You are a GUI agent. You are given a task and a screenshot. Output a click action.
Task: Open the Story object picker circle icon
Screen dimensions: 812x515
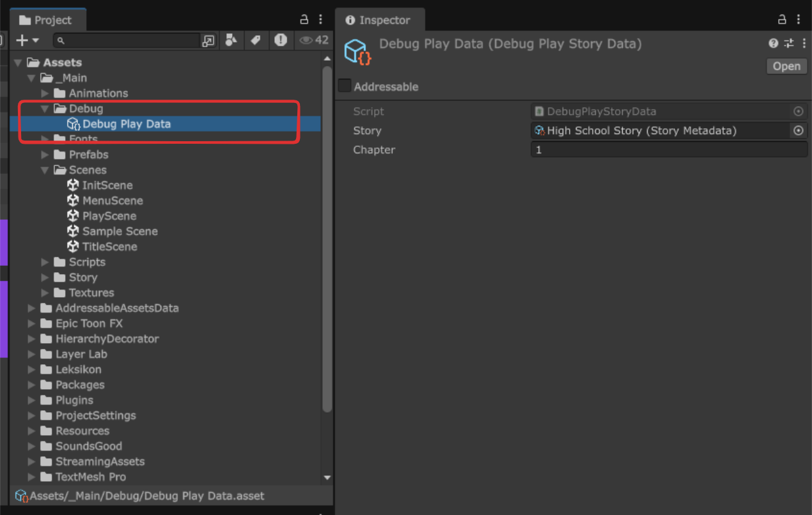[798, 130]
